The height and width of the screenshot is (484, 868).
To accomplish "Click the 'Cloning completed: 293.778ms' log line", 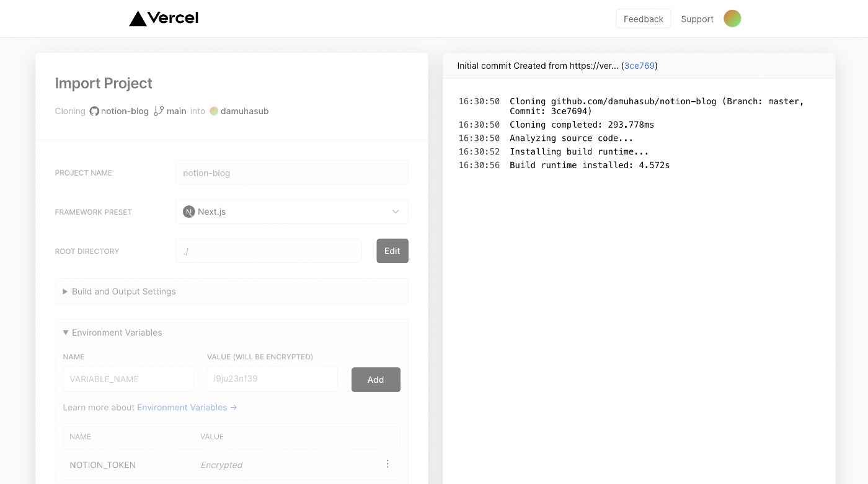I will (582, 125).
